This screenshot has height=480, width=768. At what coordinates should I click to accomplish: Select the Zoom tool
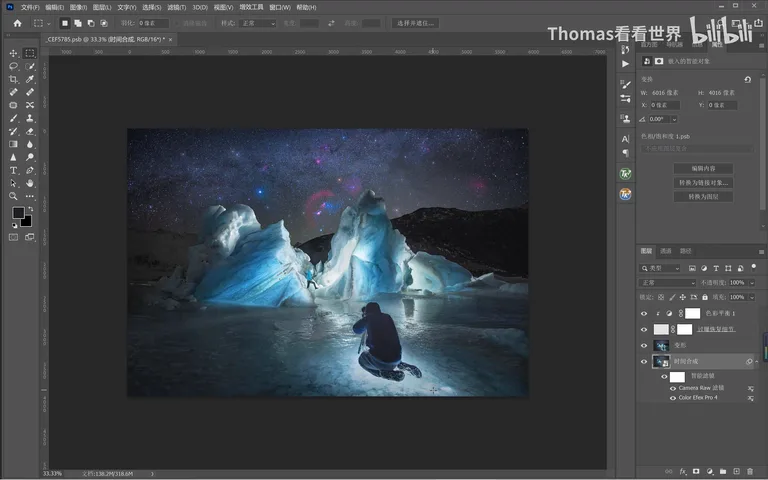pyautogui.click(x=13, y=196)
